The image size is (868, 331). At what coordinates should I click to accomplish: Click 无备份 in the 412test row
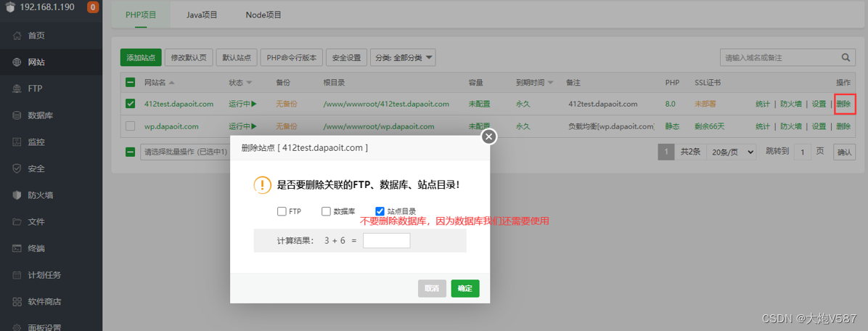[286, 104]
